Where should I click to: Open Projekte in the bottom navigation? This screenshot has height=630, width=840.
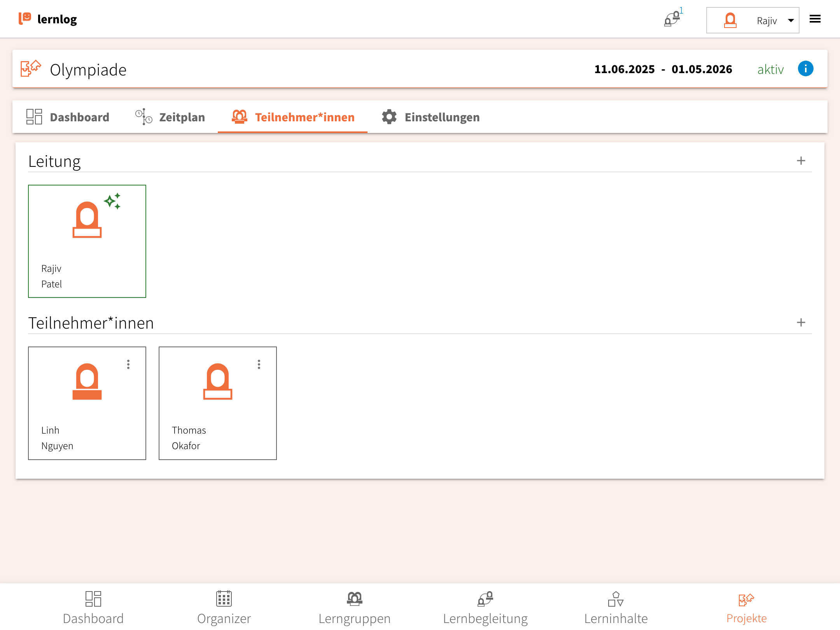click(746, 607)
